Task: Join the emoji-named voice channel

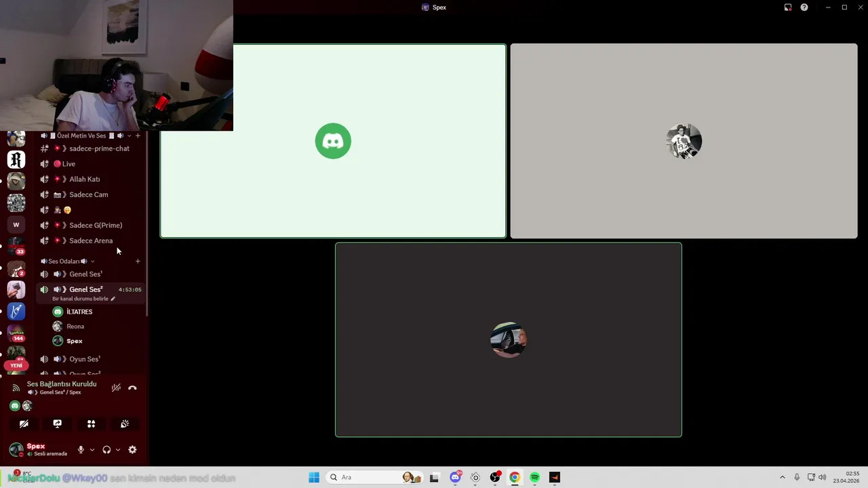Action: (x=91, y=210)
